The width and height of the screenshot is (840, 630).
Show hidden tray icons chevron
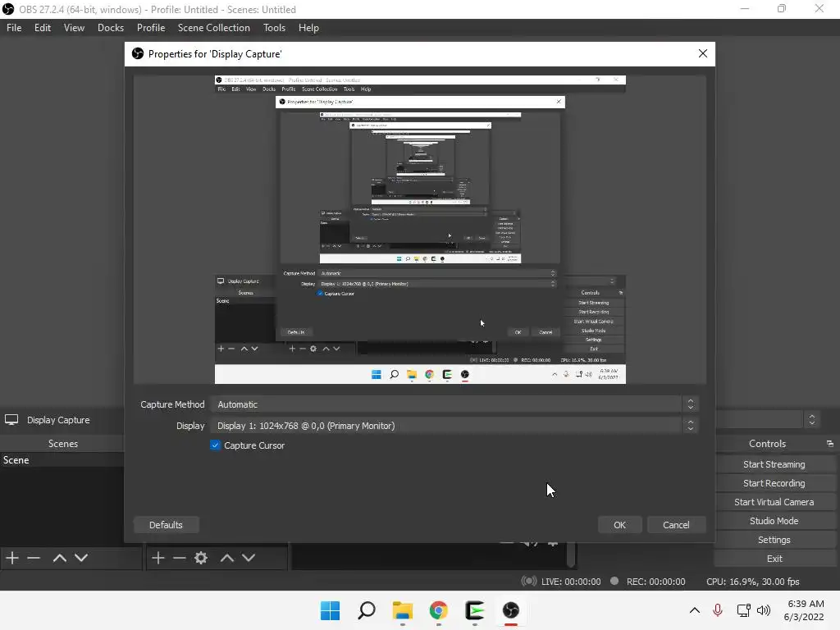click(694, 610)
